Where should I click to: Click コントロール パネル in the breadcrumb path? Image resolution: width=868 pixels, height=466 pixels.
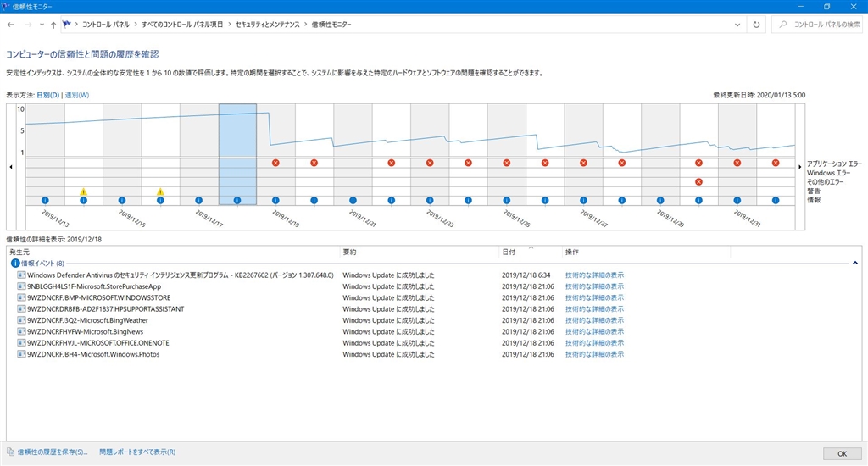(x=106, y=25)
